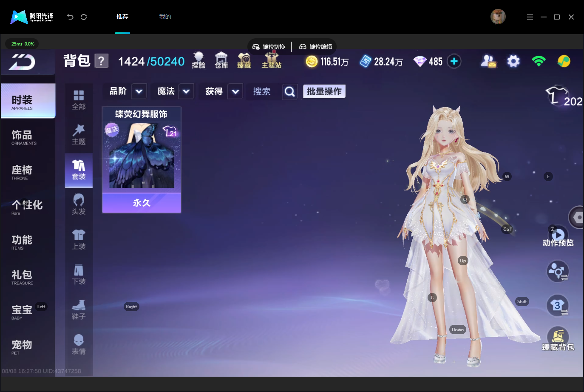
Task: Click the 25ms latency indicator
Action: [23, 44]
